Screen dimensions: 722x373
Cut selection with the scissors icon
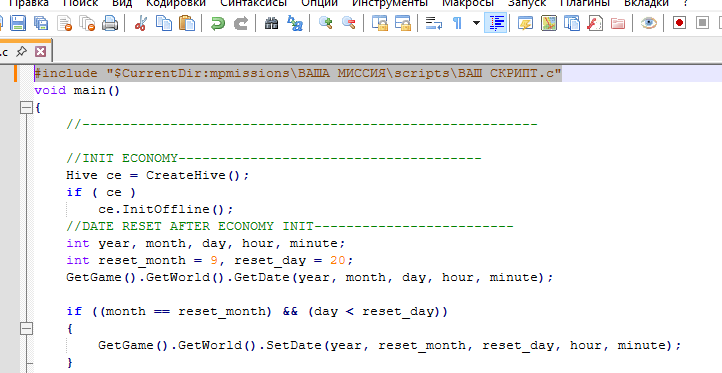141,23
